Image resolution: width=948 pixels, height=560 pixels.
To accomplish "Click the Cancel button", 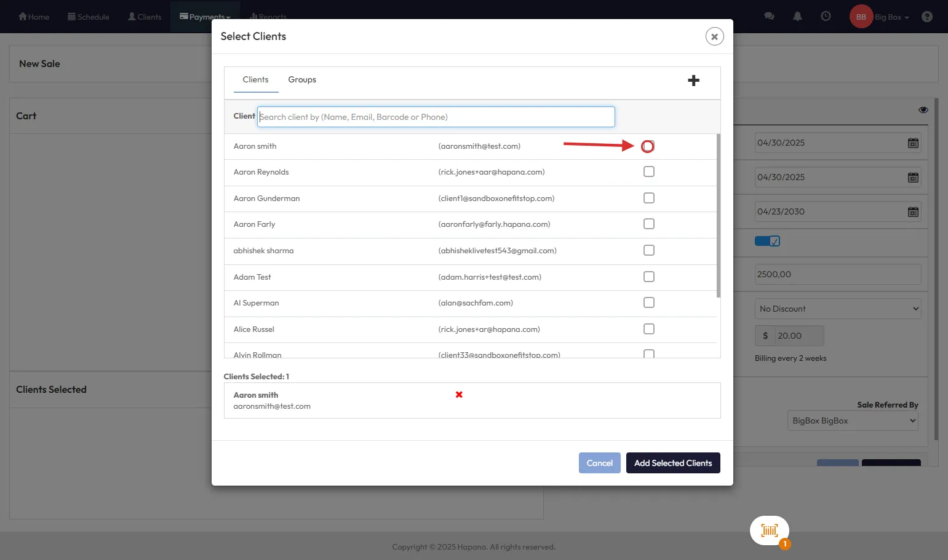I will 599,463.
